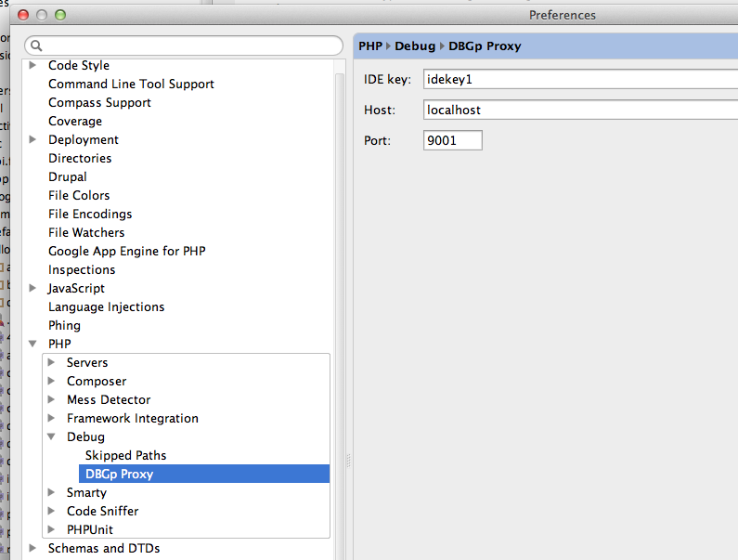The height and width of the screenshot is (560, 738).
Task: Expand the Code Sniffer node
Action: [x=51, y=511]
